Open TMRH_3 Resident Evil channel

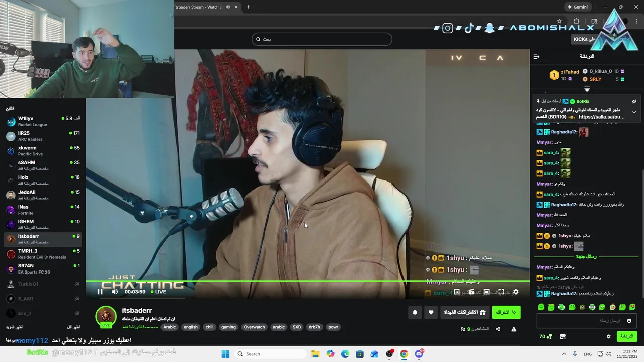coord(43,254)
